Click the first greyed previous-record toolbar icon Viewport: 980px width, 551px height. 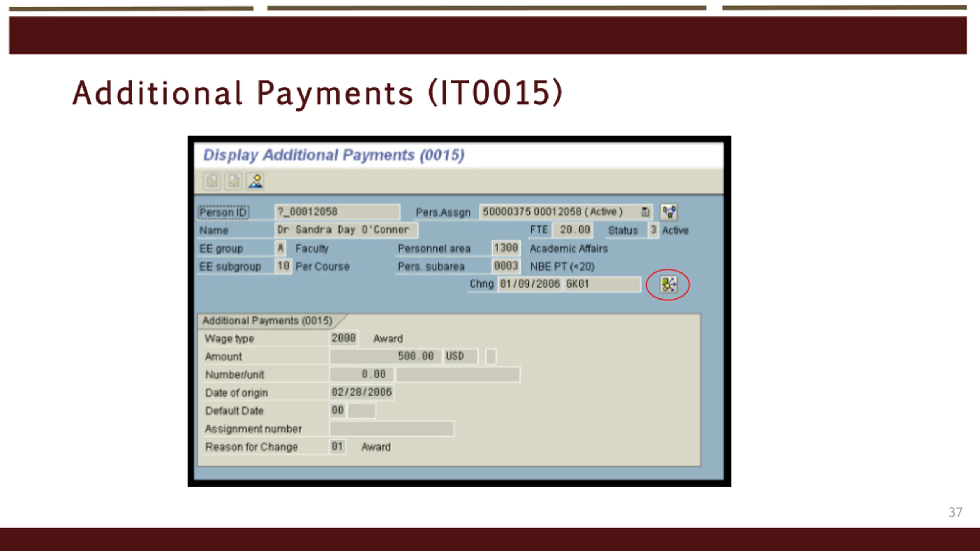click(x=212, y=181)
